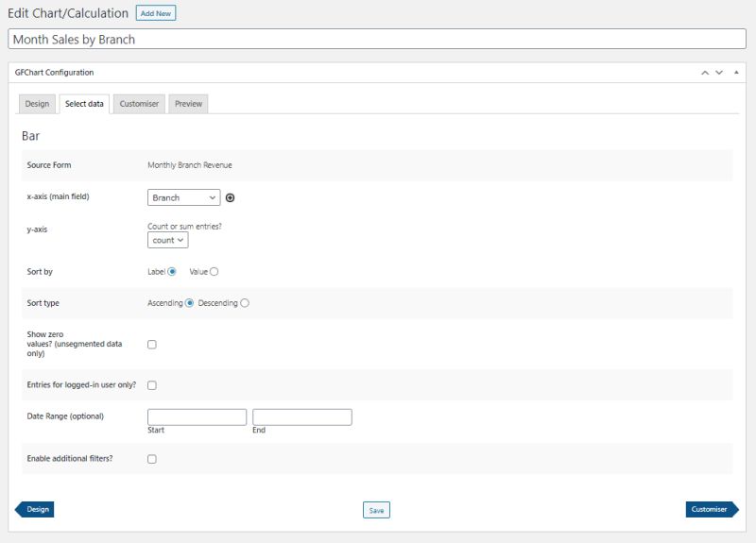
Task: Click the 'x-axis (main field)' label
Action: click(x=59, y=196)
